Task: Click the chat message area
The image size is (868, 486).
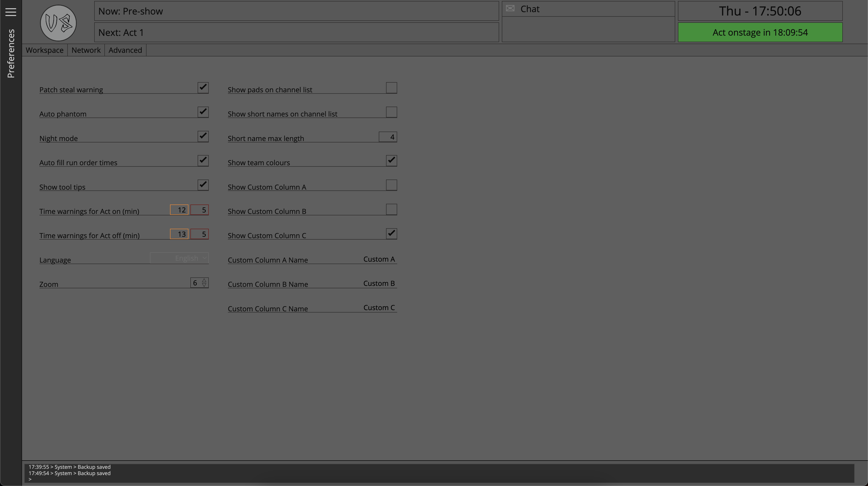Action: (x=588, y=29)
